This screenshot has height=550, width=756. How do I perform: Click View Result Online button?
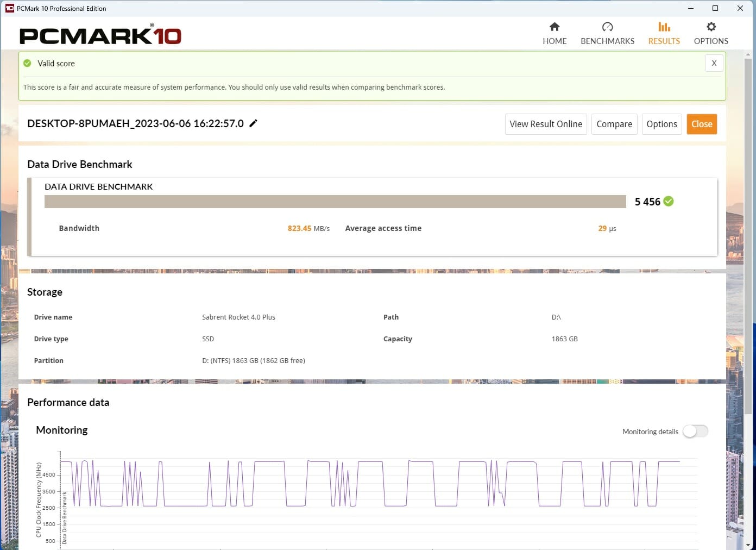(546, 124)
